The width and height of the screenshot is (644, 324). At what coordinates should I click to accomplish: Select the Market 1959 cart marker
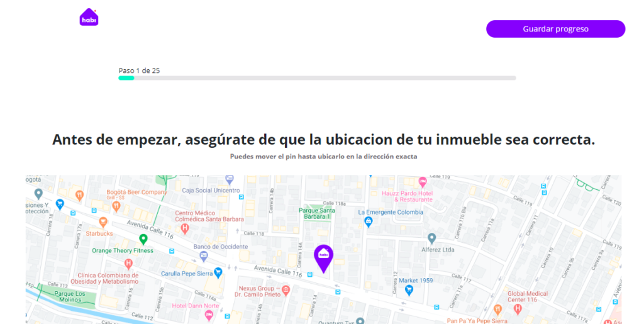coord(409,289)
